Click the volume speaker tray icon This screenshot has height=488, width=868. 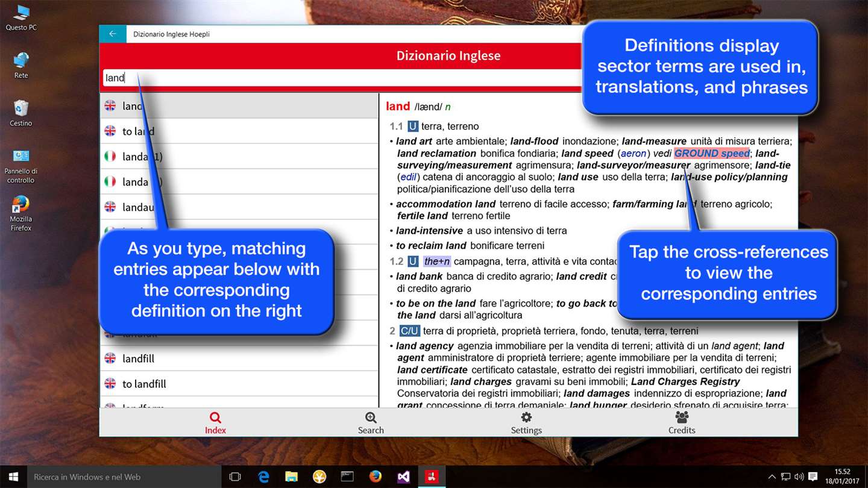pos(799,477)
